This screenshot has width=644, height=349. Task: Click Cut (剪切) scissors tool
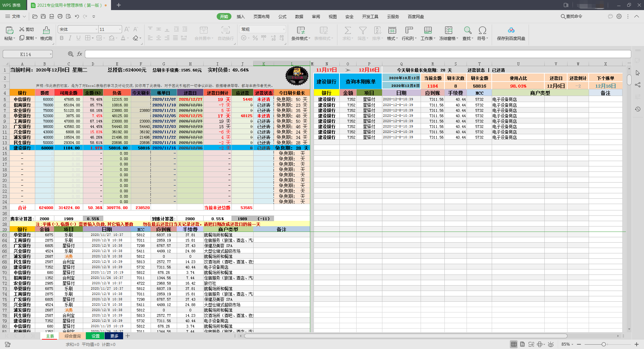[x=26, y=29]
